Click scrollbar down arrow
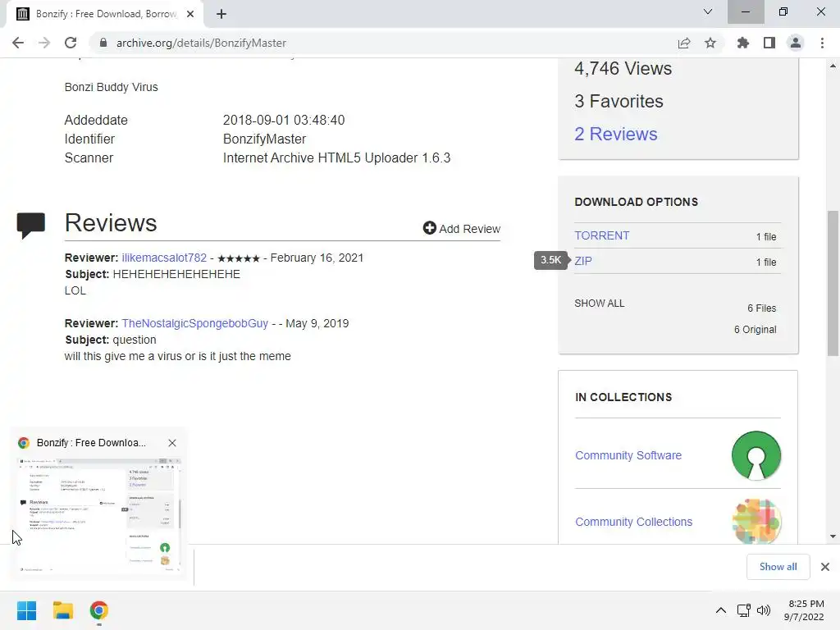 tap(833, 536)
